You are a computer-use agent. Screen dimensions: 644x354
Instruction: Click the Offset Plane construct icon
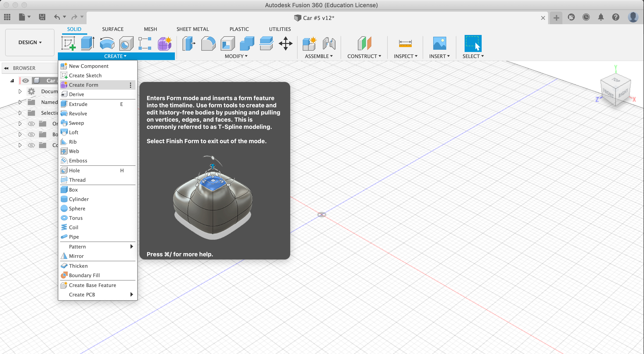pos(364,43)
